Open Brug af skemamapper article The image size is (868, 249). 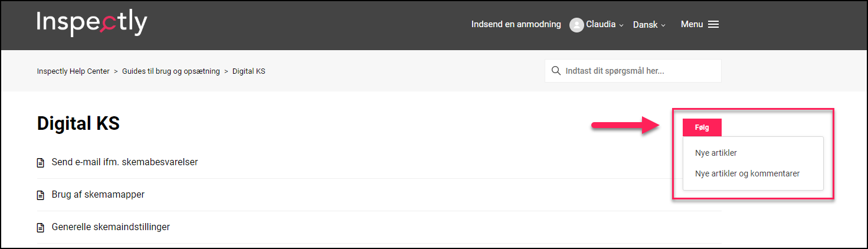coord(98,194)
